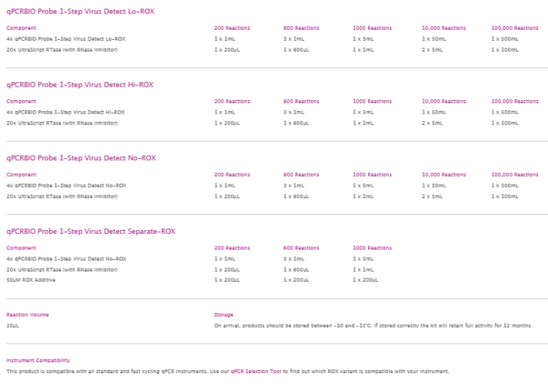Viewport: 548px width, 392px height.
Task: Click the storage temperature instructions text
Action: (x=373, y=325)
